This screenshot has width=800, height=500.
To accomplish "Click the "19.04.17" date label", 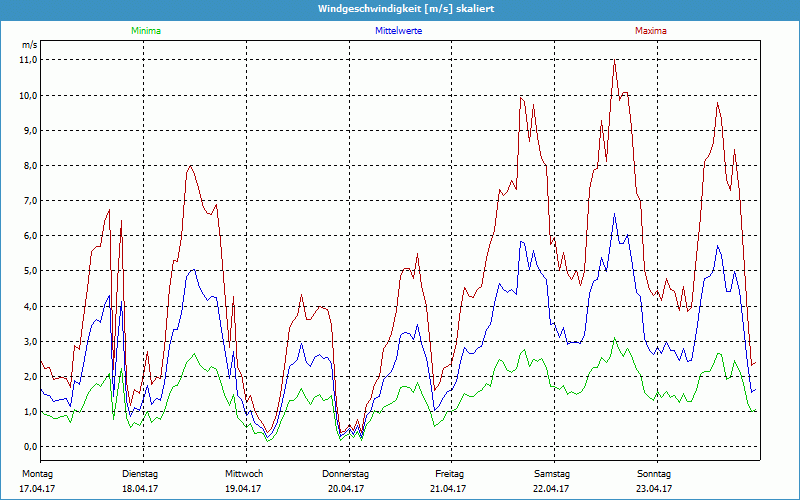I will [243, 489].
